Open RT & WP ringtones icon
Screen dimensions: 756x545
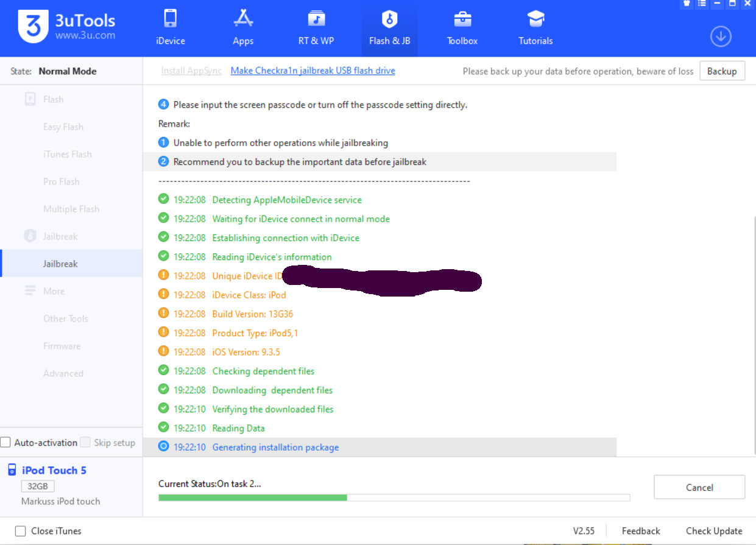tap(316, 19)
